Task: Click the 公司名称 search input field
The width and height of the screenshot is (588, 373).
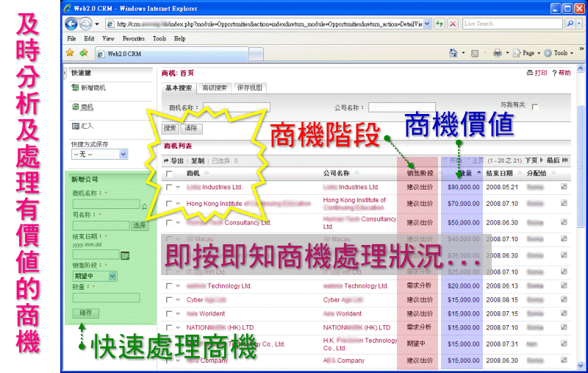Action: [x=401, y=107]
